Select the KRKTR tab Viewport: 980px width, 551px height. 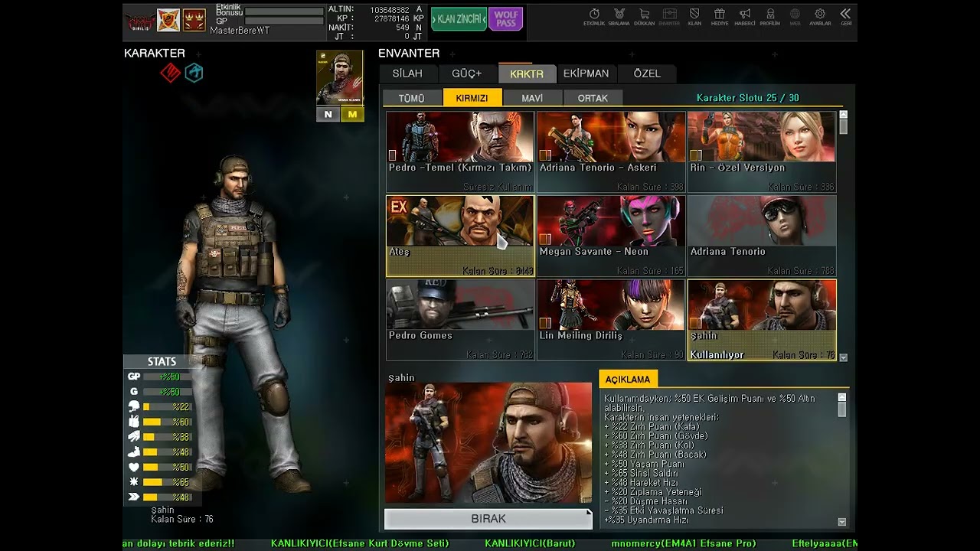[527, 73]
